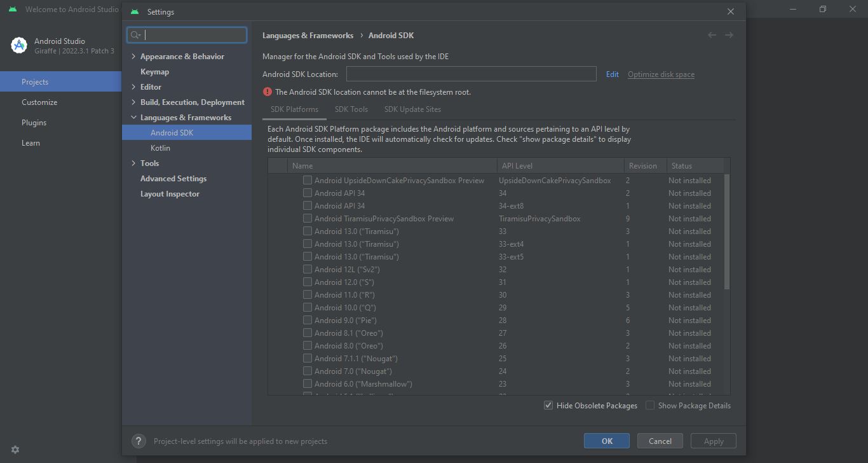Click the OK button
This screenshot has height=463, width=868.
pos(607,441)
